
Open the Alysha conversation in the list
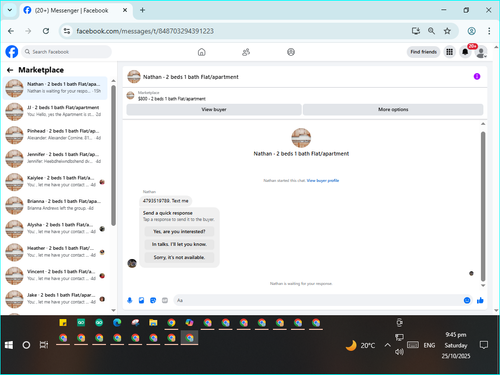(x=55, y=228)
